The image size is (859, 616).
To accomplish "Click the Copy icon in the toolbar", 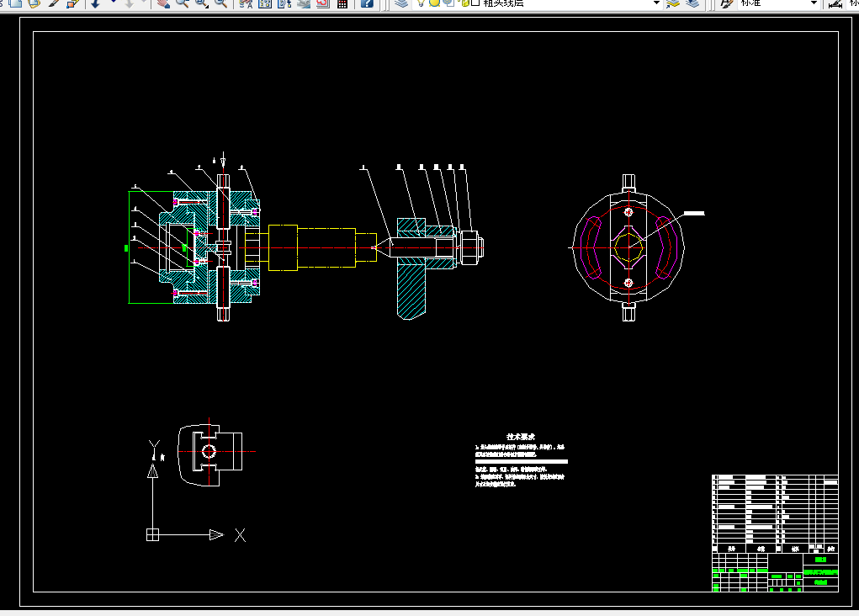I will point(15,3).
